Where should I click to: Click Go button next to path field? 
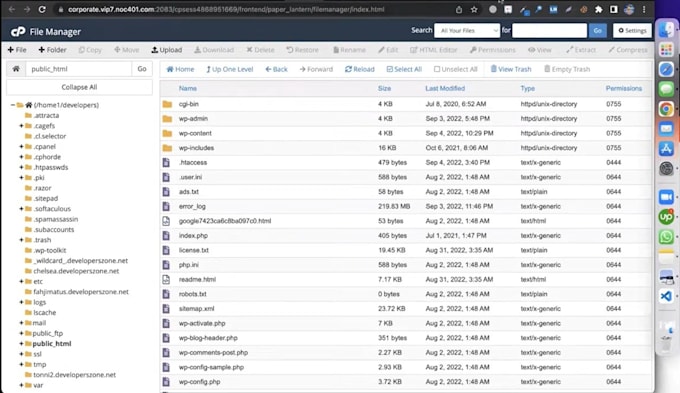pos(142,69)
